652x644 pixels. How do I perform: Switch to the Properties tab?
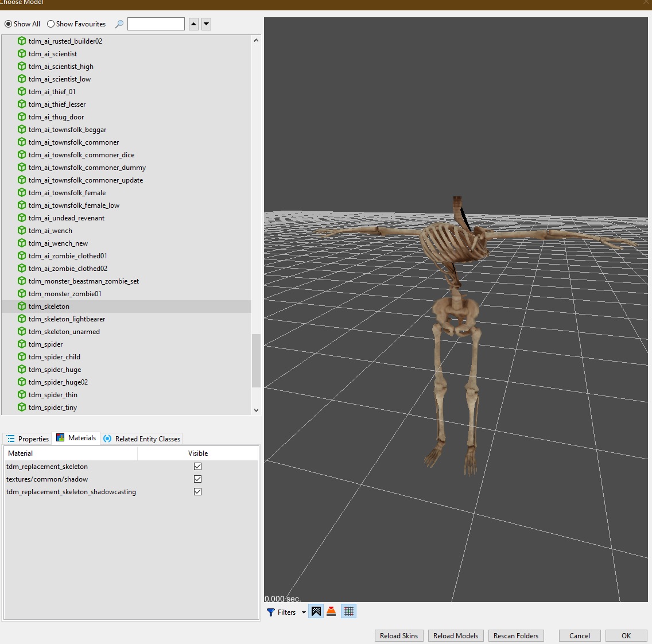(x=28, y=439)
